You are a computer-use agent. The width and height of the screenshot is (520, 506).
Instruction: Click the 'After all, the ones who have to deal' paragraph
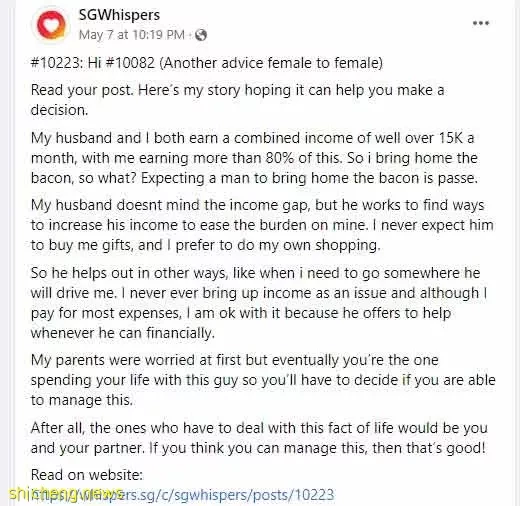259,438
